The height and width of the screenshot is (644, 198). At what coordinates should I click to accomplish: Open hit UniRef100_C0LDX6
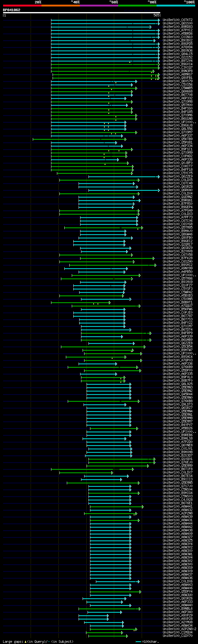click(178, 581)
